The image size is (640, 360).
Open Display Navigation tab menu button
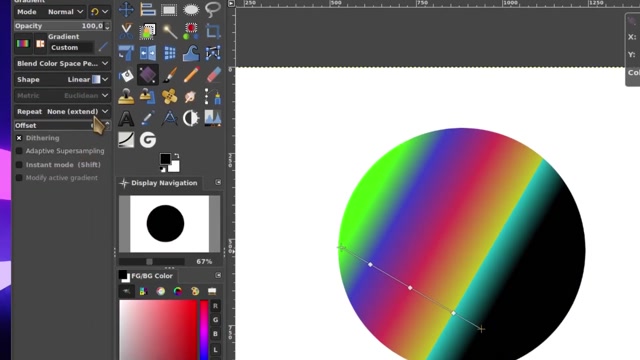click(x=218, y=182)
